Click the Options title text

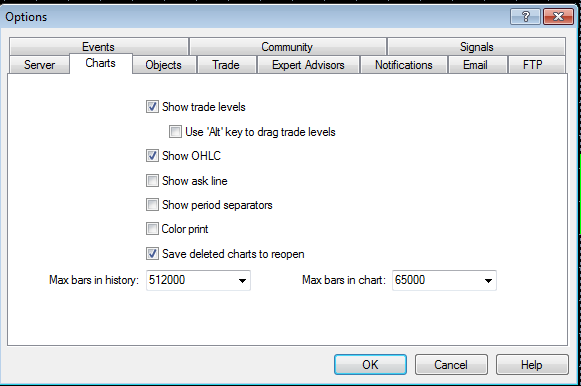pos(26,17)
